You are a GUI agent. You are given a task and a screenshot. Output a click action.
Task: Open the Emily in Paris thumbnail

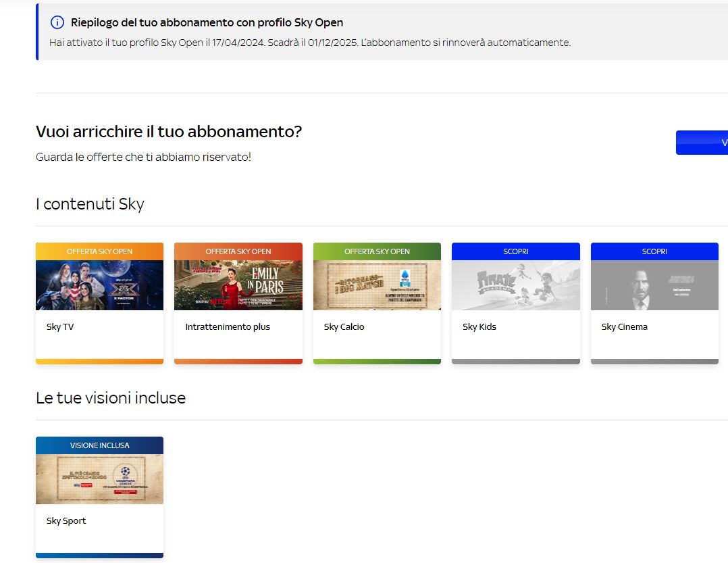(238, 285)
